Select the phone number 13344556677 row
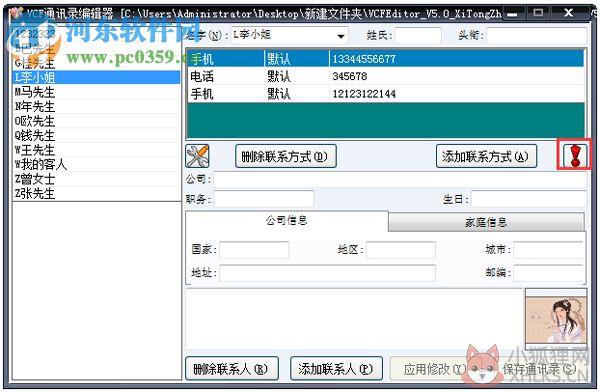Image resolution: width=600 pixels, height=392 pixels. tap(386, 59)
